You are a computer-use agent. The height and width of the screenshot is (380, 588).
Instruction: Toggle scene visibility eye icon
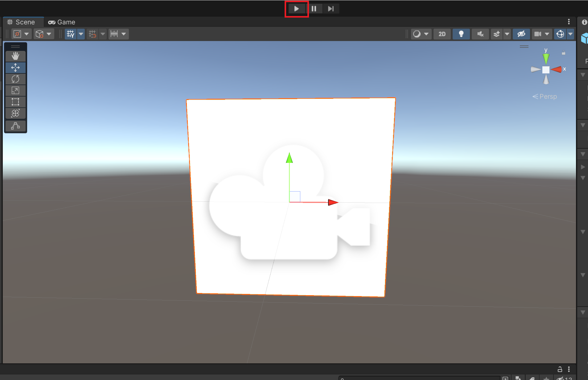(521, 34)
